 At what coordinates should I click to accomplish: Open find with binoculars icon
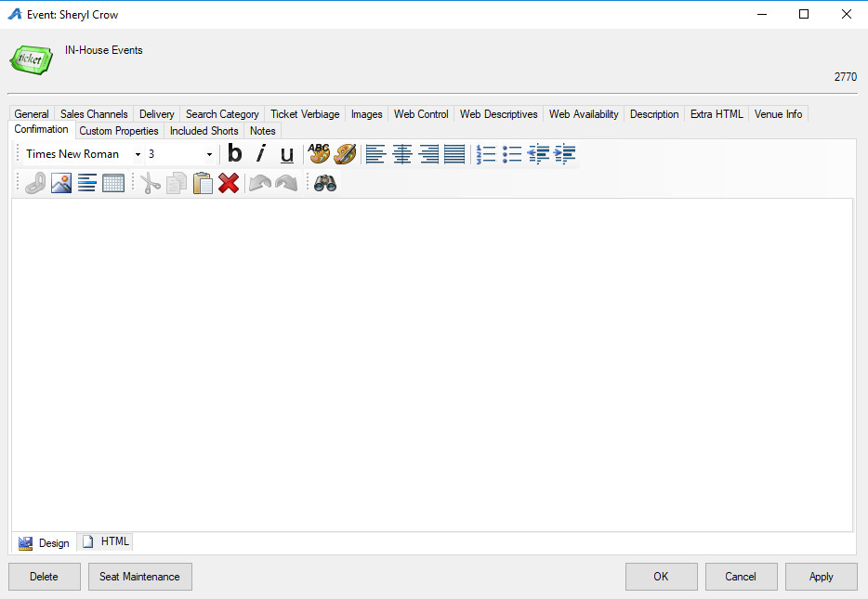[325, 183]
